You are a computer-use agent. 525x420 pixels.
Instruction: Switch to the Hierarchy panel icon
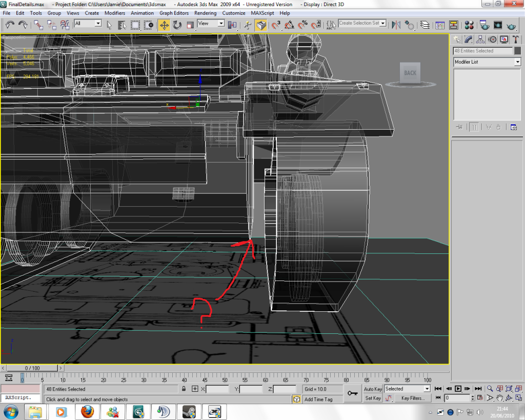[x=480, y=39]
